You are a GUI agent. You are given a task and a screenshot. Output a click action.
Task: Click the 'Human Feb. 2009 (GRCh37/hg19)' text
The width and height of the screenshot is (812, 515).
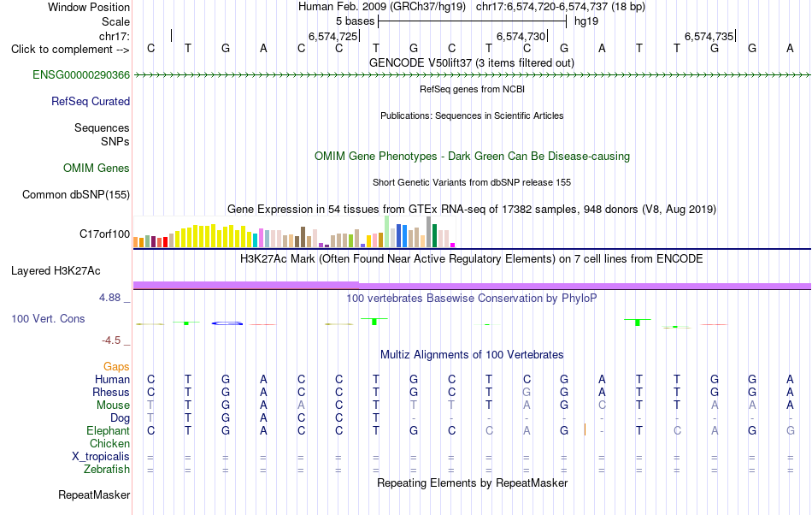(382, 7)
